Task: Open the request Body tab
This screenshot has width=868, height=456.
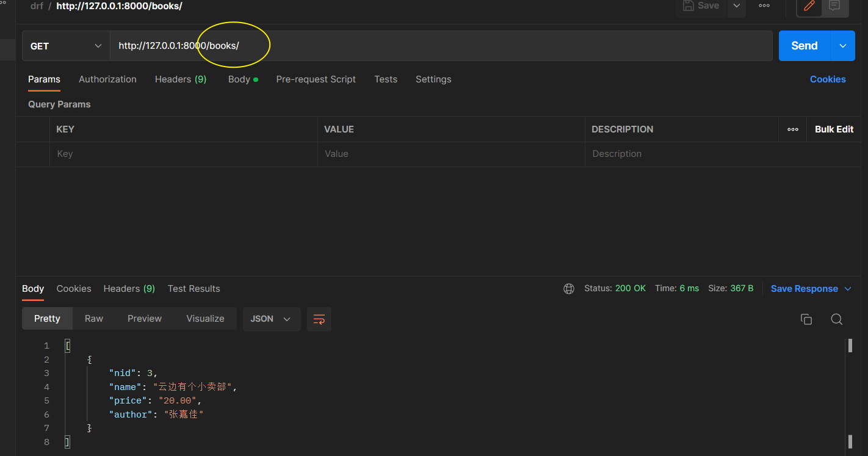Action: [x=242, y=79]
